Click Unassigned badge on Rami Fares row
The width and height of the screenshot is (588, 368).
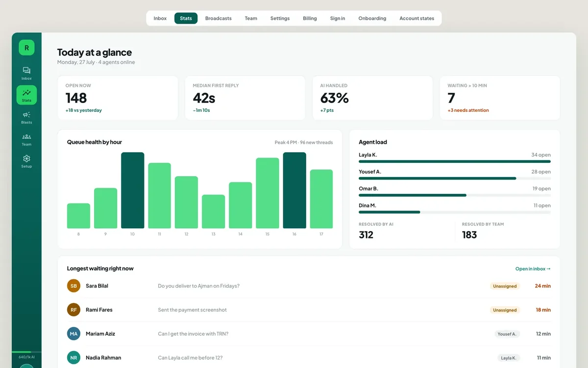click(505, 310)
